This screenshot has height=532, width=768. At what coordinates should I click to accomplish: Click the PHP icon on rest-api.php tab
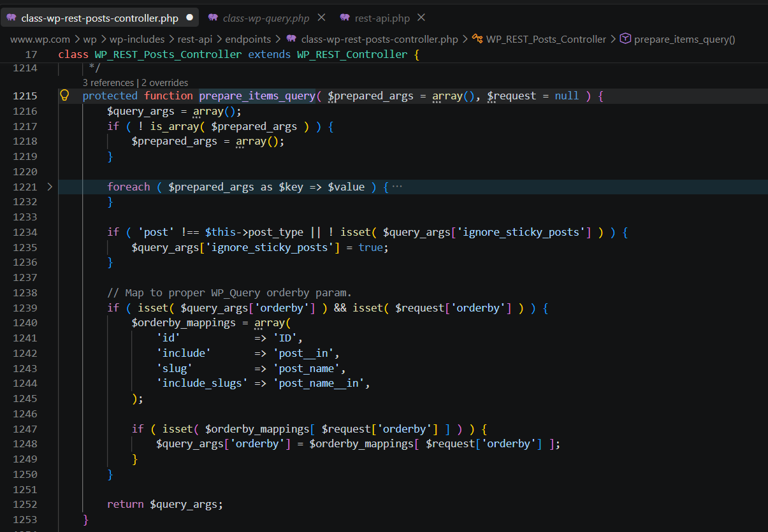345,17
